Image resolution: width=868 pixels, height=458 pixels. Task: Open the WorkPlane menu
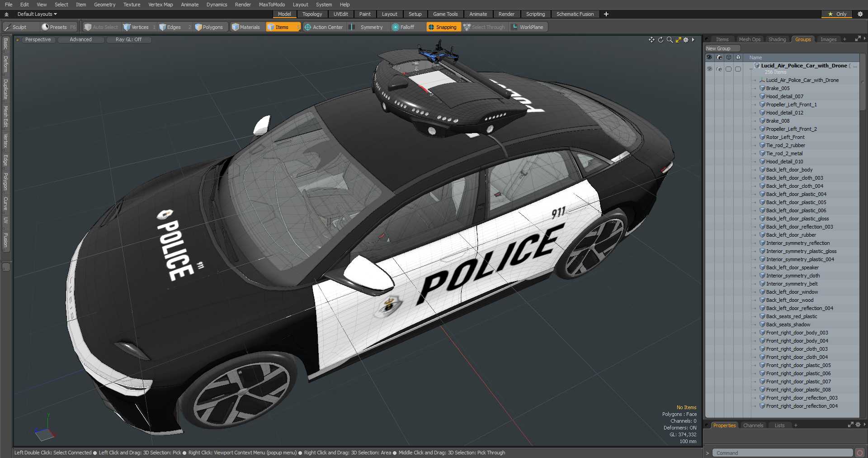[528, 27]
